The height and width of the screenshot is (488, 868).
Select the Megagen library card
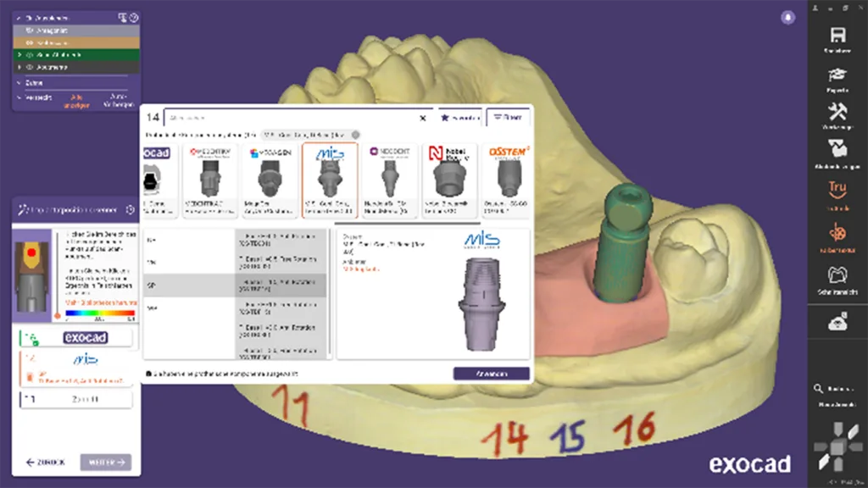click(270, 180)
